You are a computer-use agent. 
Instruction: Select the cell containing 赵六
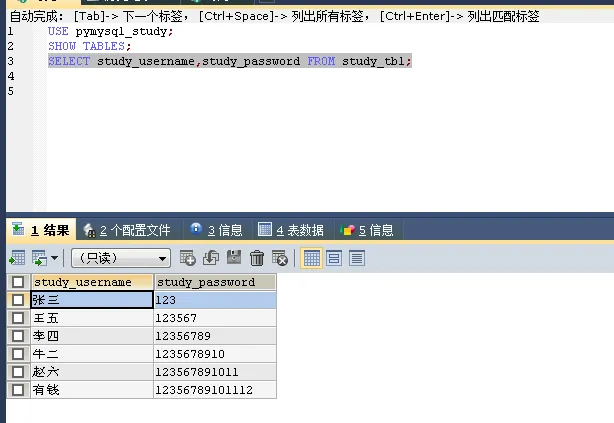[x=92, y=372]
